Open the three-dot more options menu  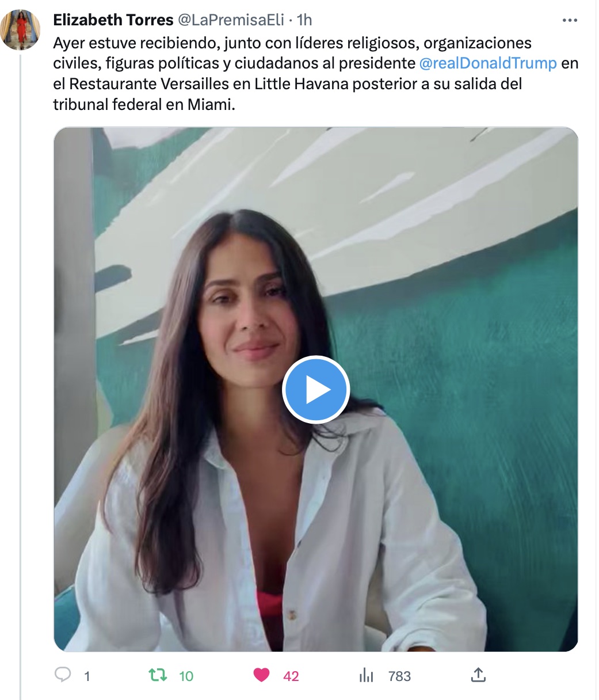click(569, 21)
